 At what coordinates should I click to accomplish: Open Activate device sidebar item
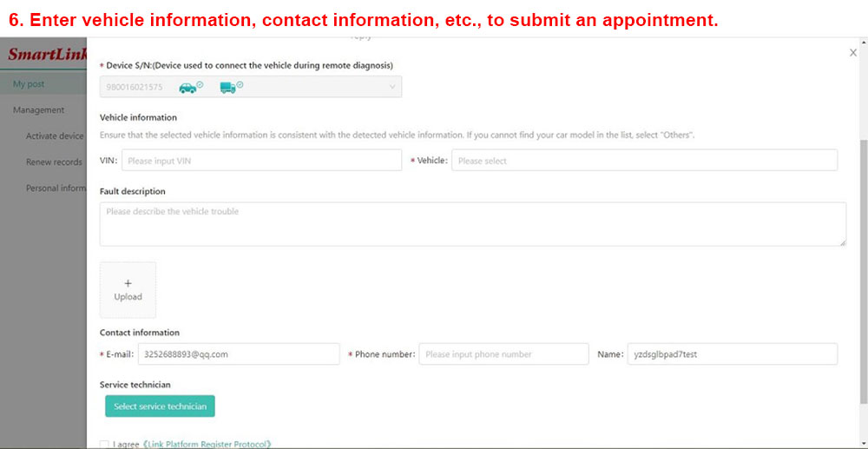tap(55, 136)
